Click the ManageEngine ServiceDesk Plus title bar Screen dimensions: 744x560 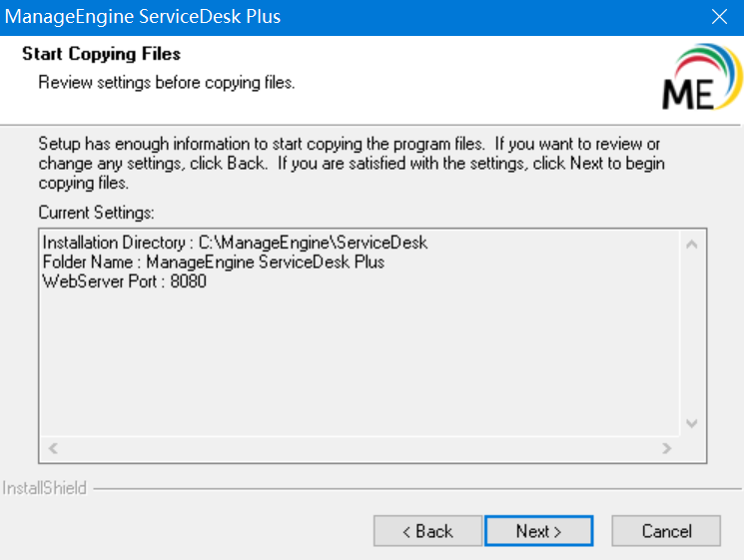pyautogui.click(x=300, y=17)
